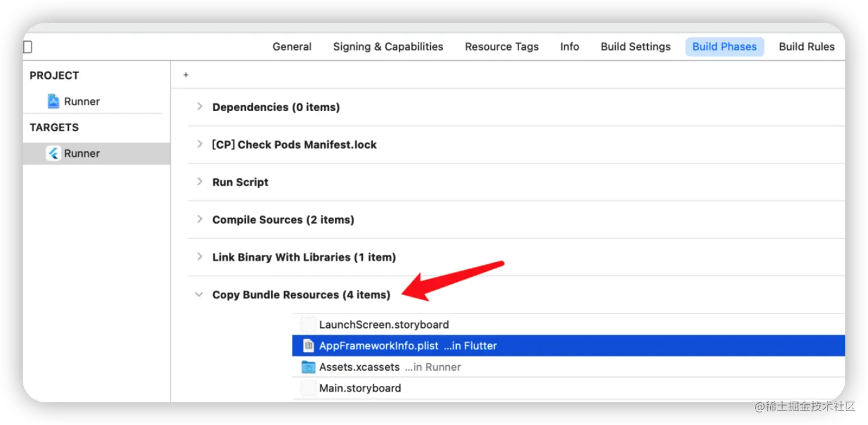Click the [CP] Check Pods Manifest.lock heading
This screenshot has height=425, width=868.
294,144
